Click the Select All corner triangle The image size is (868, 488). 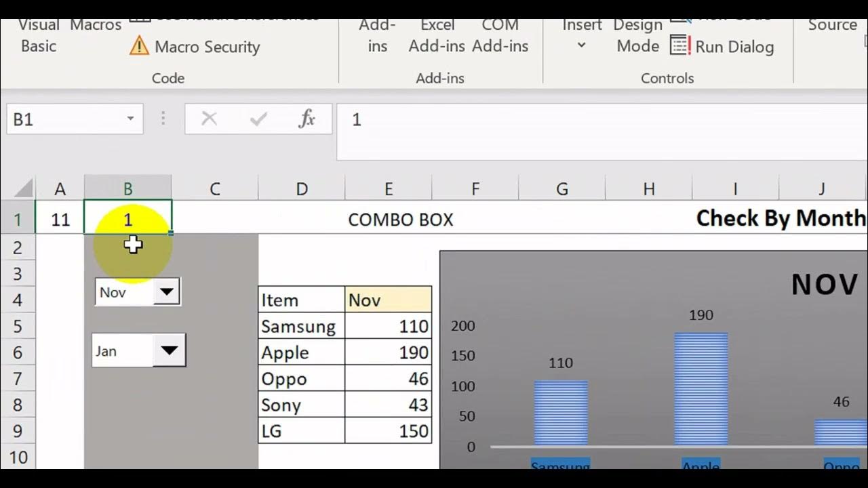[x=22, y=188]
